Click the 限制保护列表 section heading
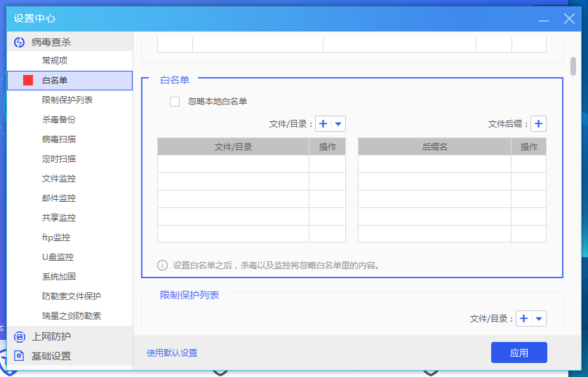The image size is (588, 377). (189, 295)
